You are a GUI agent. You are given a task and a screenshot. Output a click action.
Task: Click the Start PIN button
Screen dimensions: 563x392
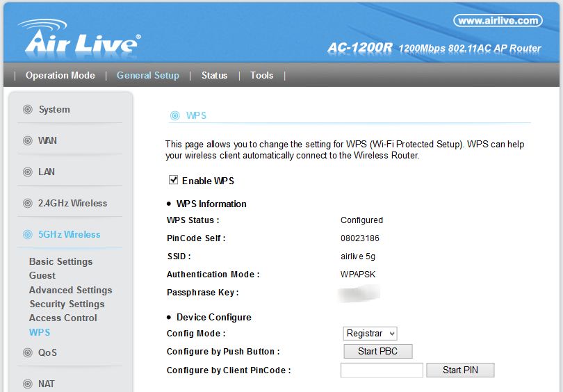460,370
